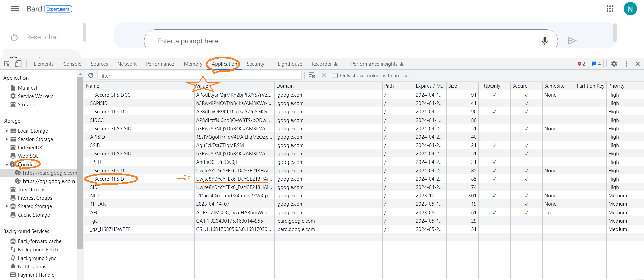Select the Application tab
The image size is (644, 280).
tap(224, 64)
